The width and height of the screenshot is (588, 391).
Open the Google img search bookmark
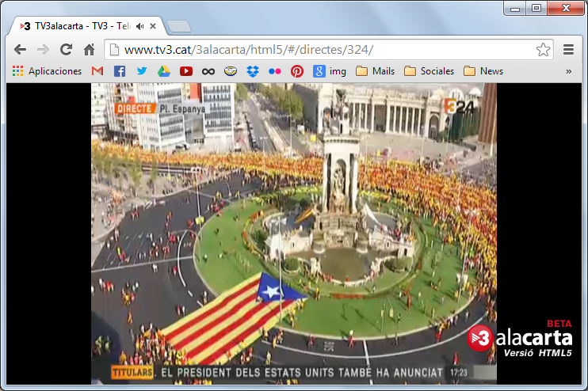(x=330, y=71)
